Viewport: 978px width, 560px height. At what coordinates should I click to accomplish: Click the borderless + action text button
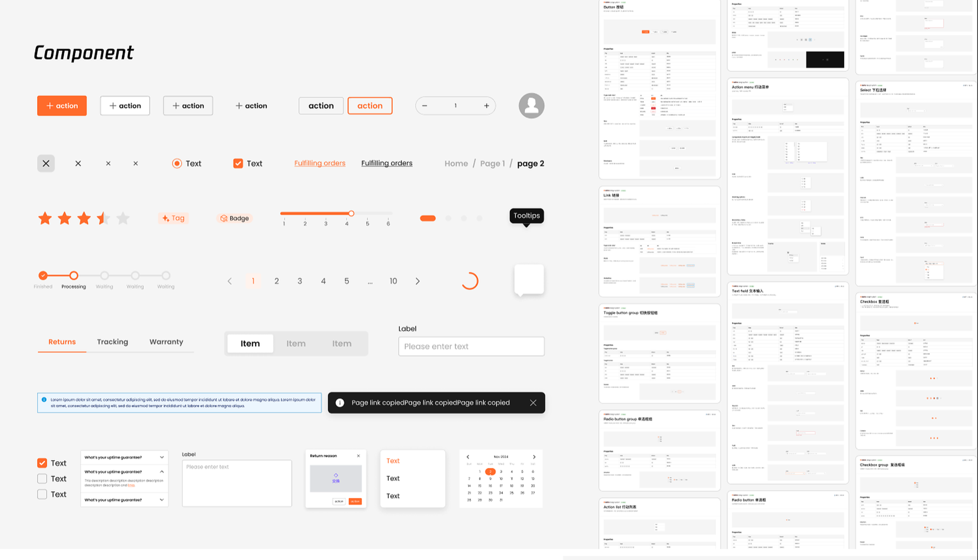pos(251,105)
